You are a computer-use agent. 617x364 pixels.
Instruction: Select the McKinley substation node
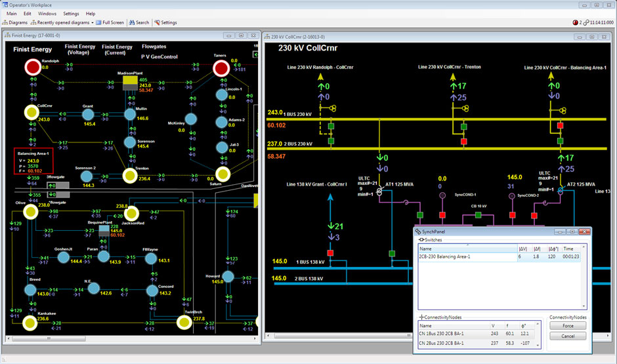(x=191, y=119)
